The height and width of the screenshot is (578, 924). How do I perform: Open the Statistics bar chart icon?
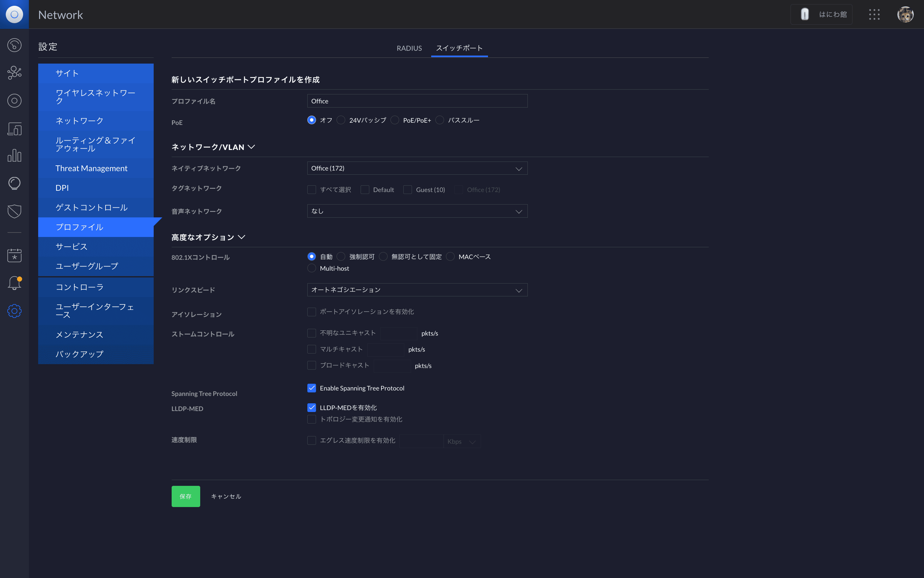pos(14,156)
